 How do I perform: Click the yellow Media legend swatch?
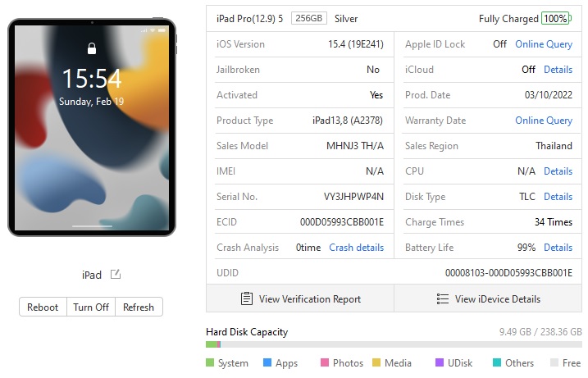376,362
